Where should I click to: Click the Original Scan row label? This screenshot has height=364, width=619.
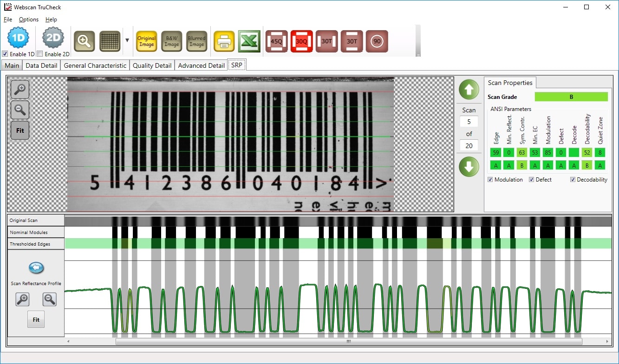click(x=36, y=221)
